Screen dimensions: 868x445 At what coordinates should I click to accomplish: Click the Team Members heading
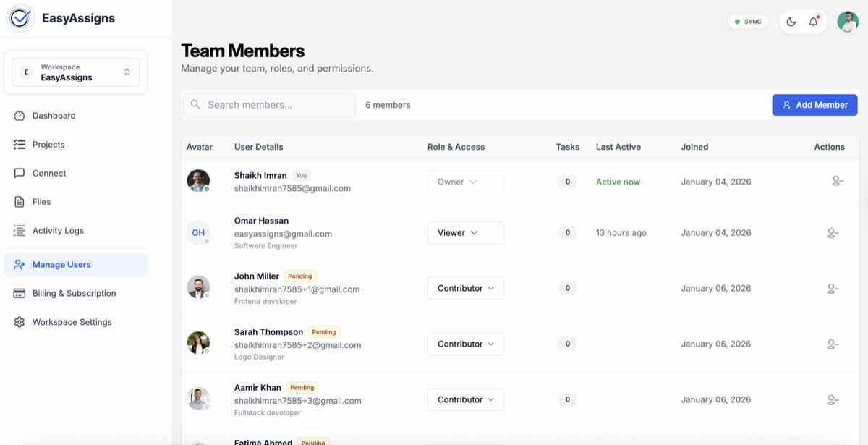click(x=242, y=51)
